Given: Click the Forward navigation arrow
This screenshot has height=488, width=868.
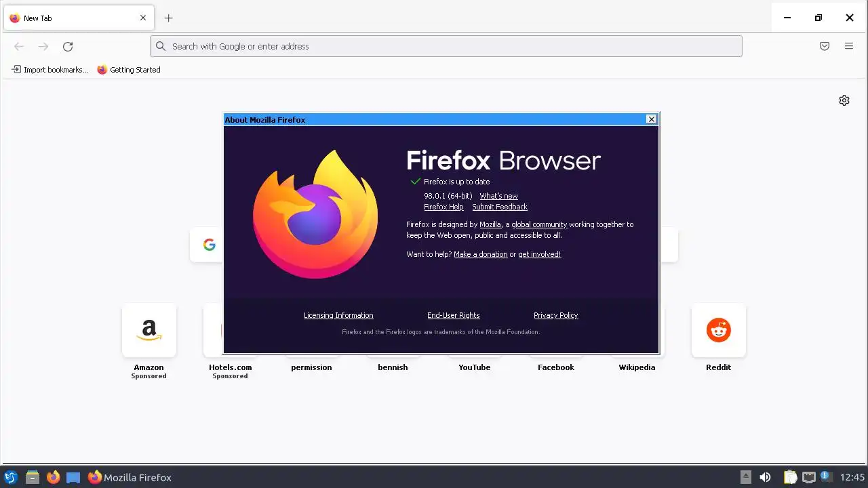Looking at the screenshot, I should [43, 46].
